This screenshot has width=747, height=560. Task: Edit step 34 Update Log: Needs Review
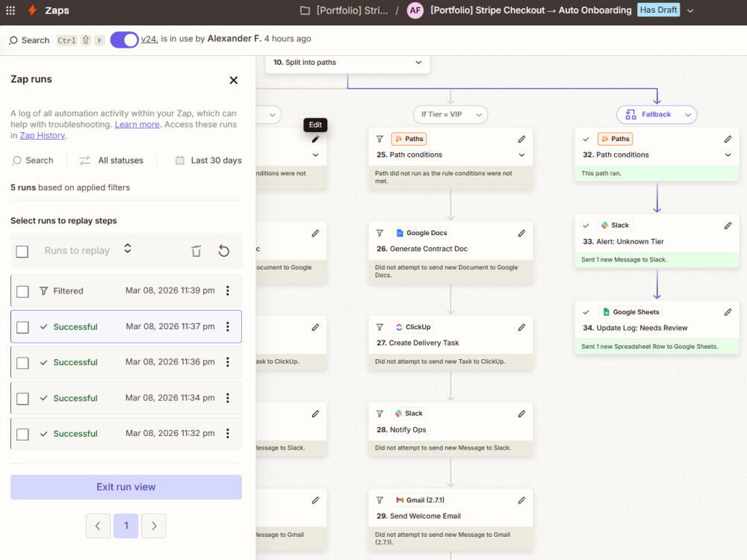[728, 312]
